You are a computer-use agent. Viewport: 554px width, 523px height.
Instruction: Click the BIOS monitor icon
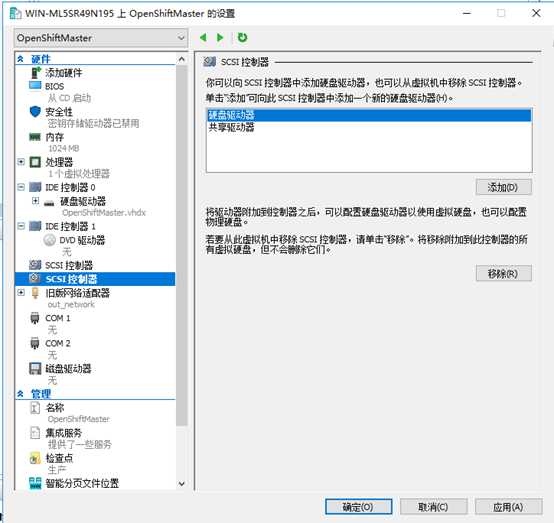coord(35,86)
